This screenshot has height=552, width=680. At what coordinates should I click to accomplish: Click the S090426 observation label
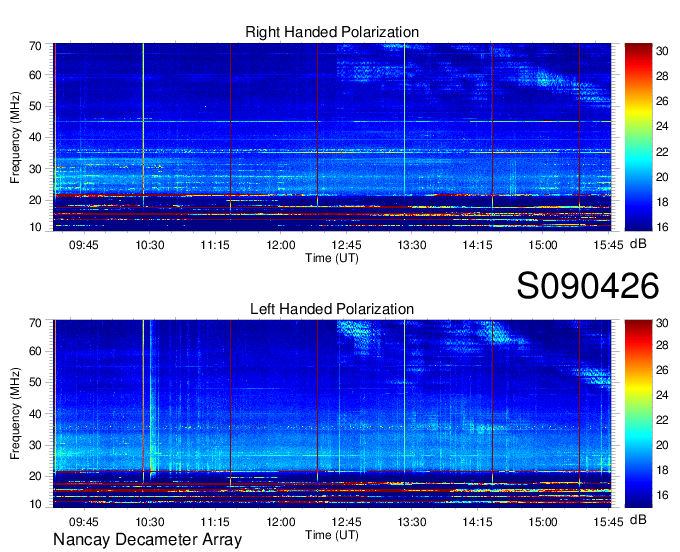[588, 286]
